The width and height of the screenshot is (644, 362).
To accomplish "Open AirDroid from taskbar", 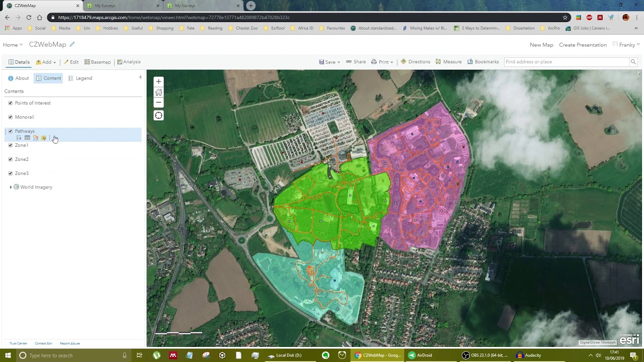I will point(421,355).
